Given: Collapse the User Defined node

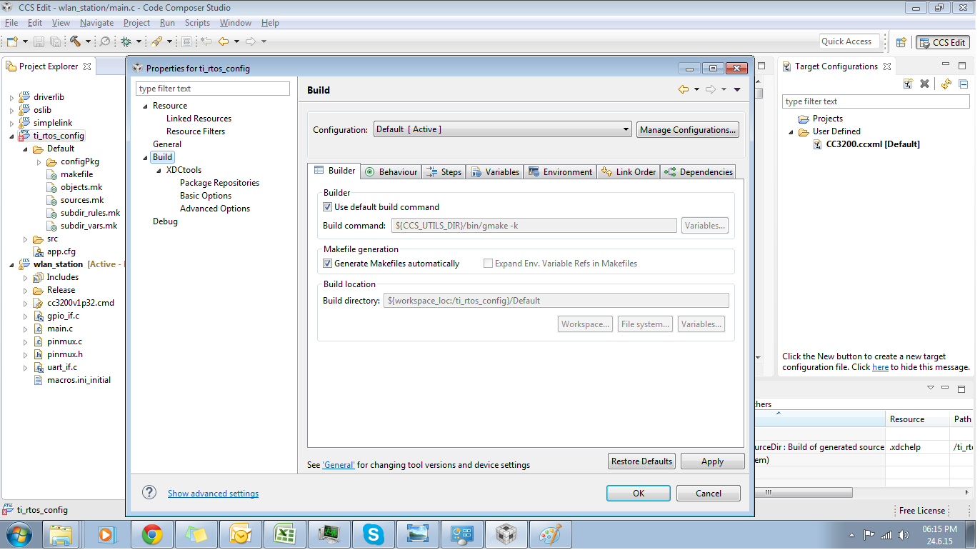Looking at the screenshot, I should pyautogui.click(x=791, y=131).
